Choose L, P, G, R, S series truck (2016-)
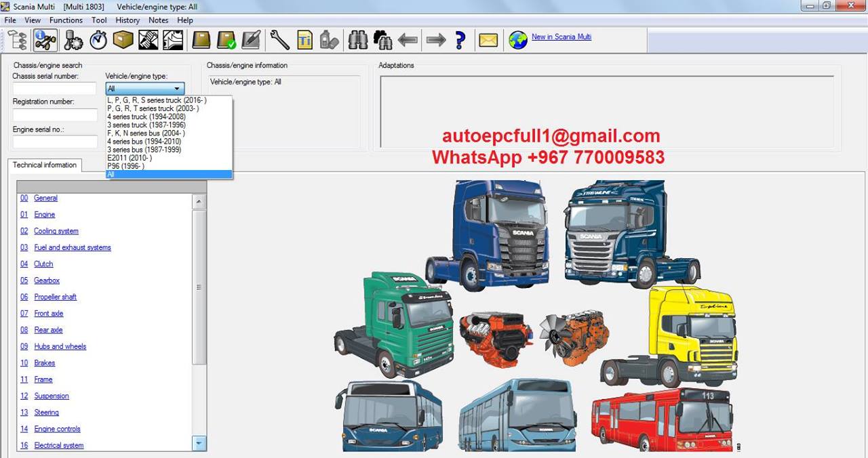This screenshot has height=458, width=868. click(169, 100)
